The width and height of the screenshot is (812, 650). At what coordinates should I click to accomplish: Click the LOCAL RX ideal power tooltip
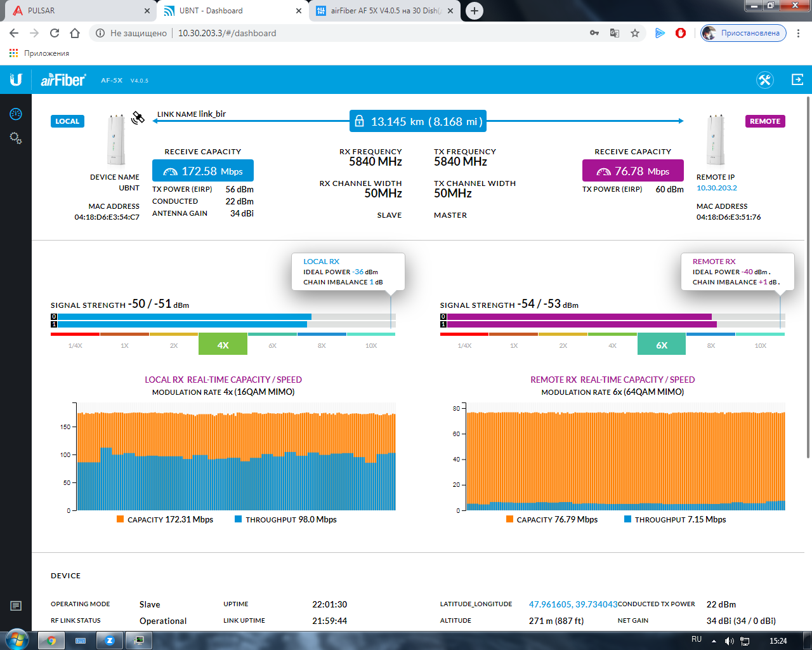click(348, 272)
